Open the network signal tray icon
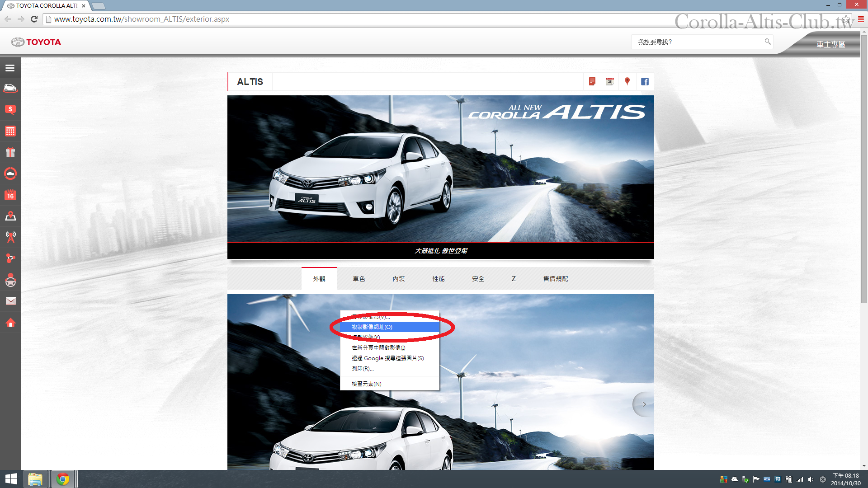 pyautogui.click(x=800, y=479)
